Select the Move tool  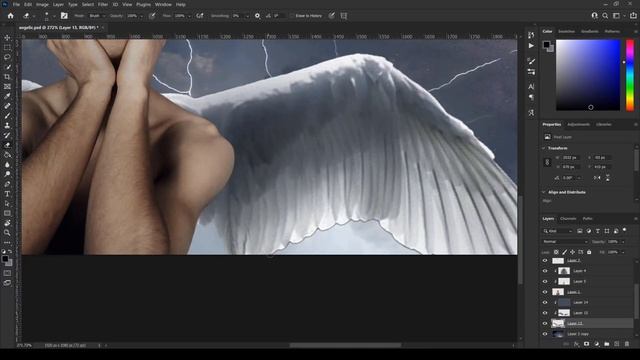coord(7,38)
